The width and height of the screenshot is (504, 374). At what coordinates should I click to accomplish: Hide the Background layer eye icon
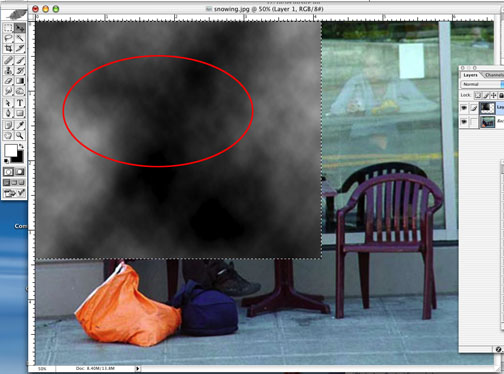tap(464, 122)
